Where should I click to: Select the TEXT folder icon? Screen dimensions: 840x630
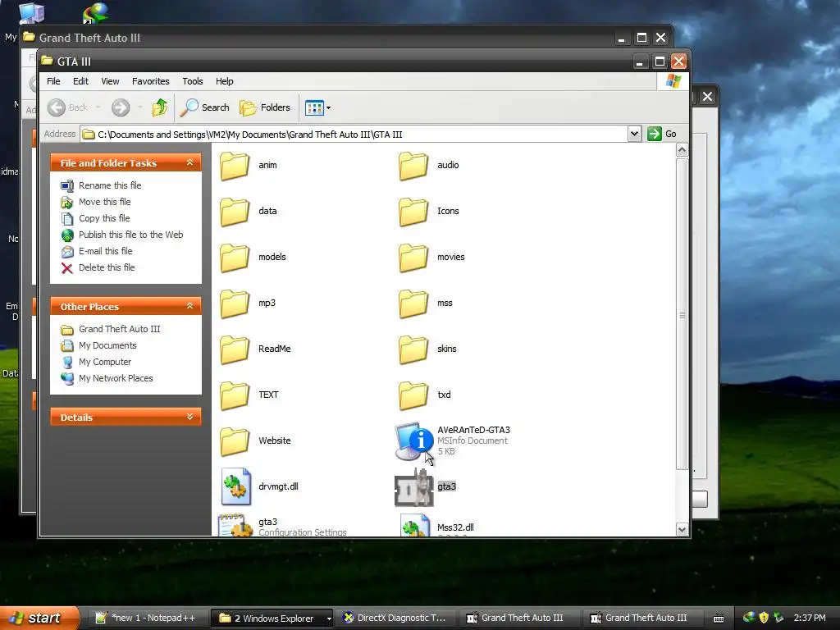pos(235,395)
